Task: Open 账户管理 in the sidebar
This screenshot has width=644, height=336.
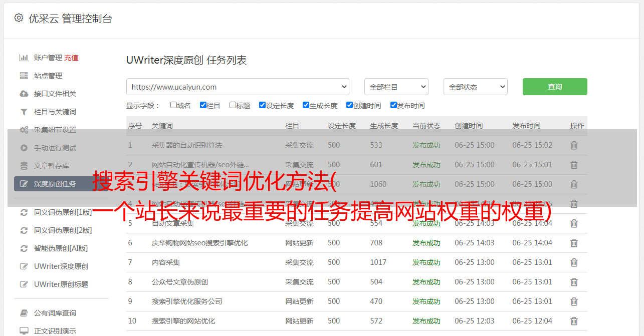Action: tap(48, 58)
